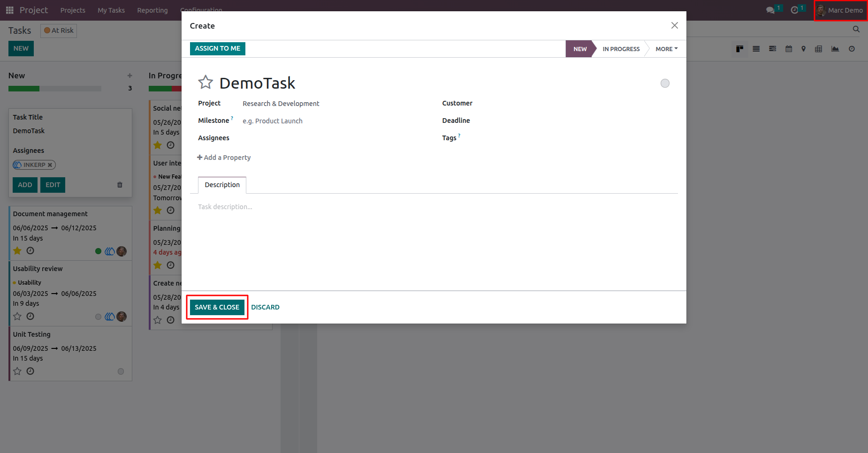Open the Marc Demo user menu
This screenshot has height=453, width=868.
click(x=840, y=10)
